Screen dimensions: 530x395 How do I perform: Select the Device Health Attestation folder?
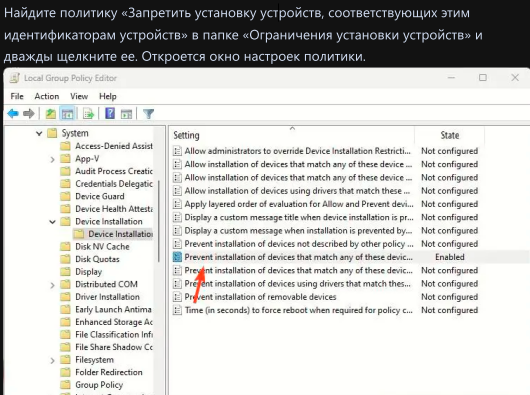pyautogui.click(x=106, y=208)
